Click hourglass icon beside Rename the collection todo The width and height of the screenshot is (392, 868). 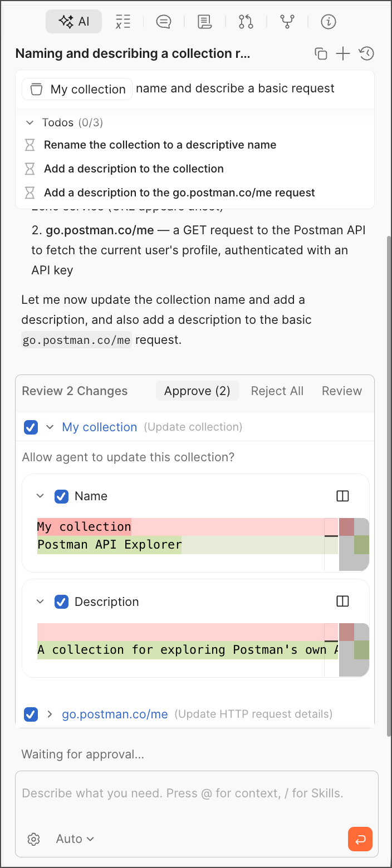30,145
